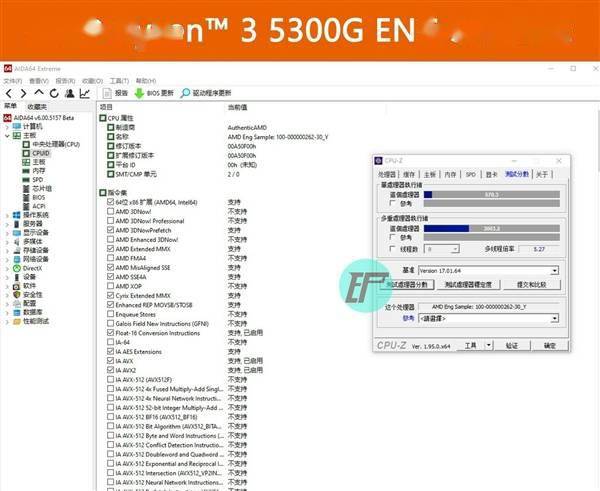Click the Back arrow in AIDA64 toolbar
600x491 pixels.
[9, 93]
